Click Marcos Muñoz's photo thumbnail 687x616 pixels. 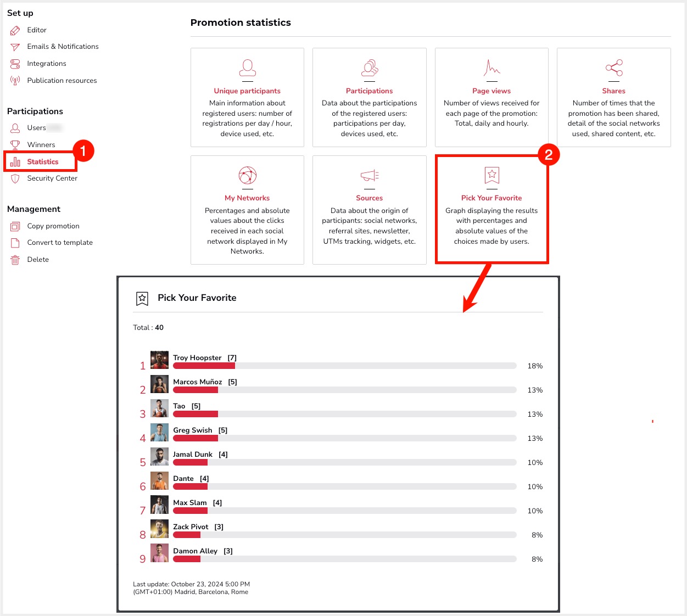(159, 384)
